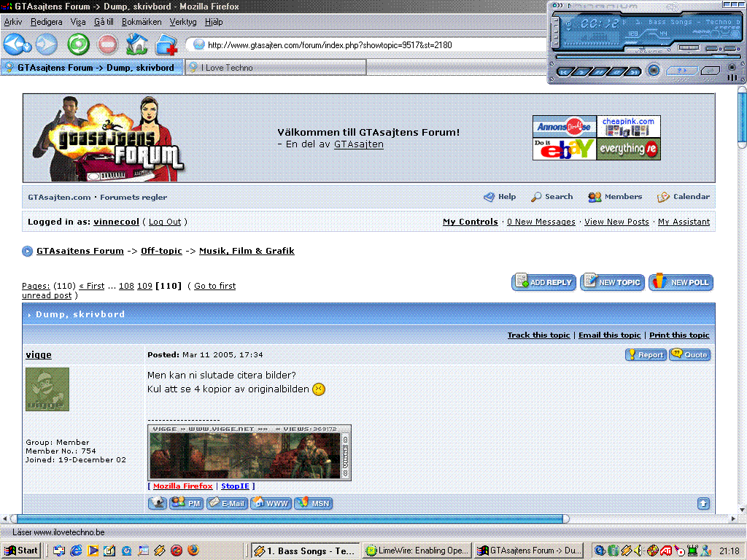
Task: Click the StopIE signature link
Action: tap(235, 486)
